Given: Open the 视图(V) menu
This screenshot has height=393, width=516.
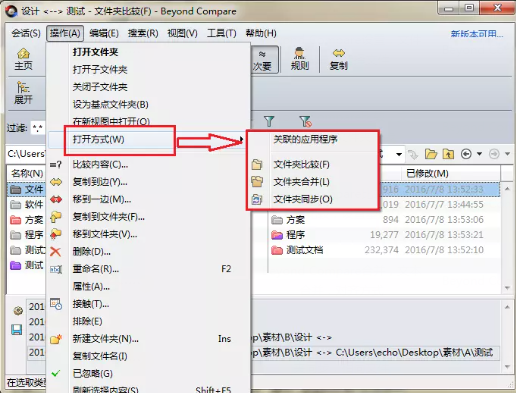Looking at the screenshot, I should pos(182,33).
